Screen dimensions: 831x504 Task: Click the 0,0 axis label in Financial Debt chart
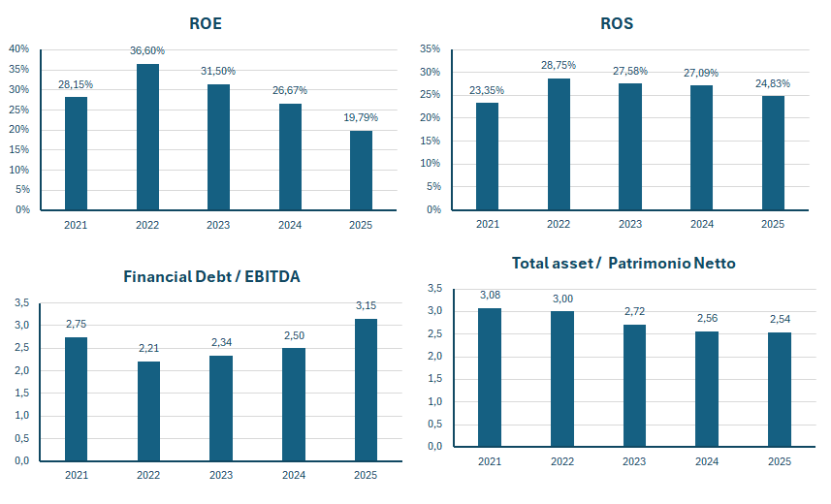tap(21, 461)
